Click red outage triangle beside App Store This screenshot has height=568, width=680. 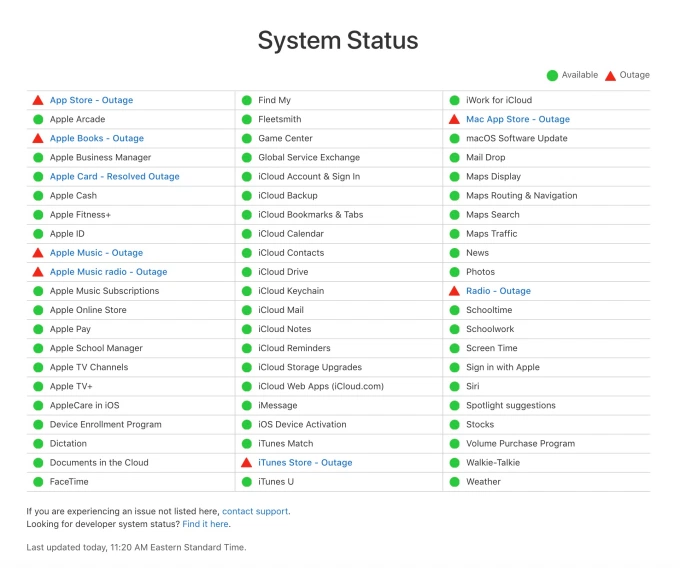point(38,100)
